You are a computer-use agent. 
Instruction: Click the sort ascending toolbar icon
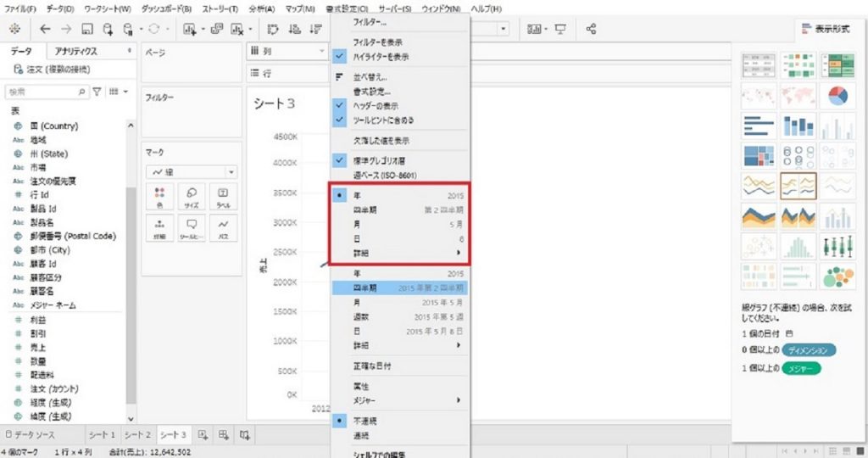(294, 29)
